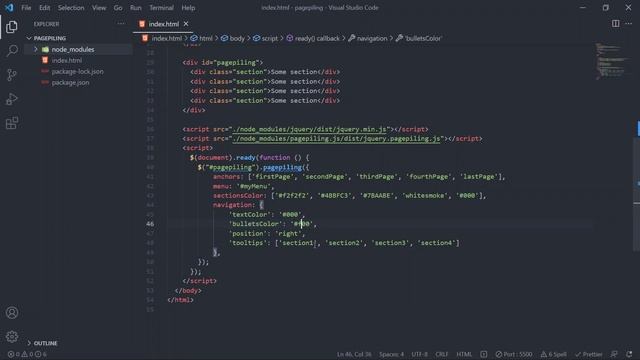This screenshot has height=360, width=640.
Task: Click the body breadcrumb item
Action: pyautogui.click(x=233, y=38)
